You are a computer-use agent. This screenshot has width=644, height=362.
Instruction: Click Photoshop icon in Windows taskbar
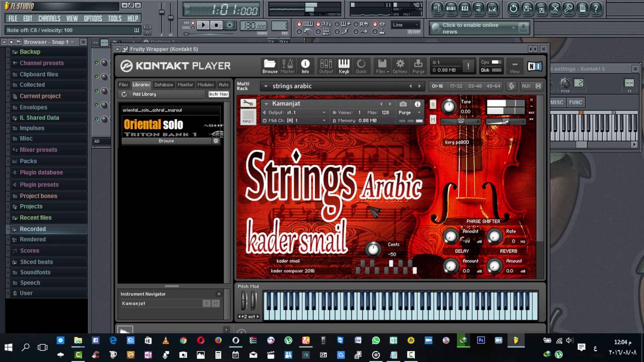(481, 340)
